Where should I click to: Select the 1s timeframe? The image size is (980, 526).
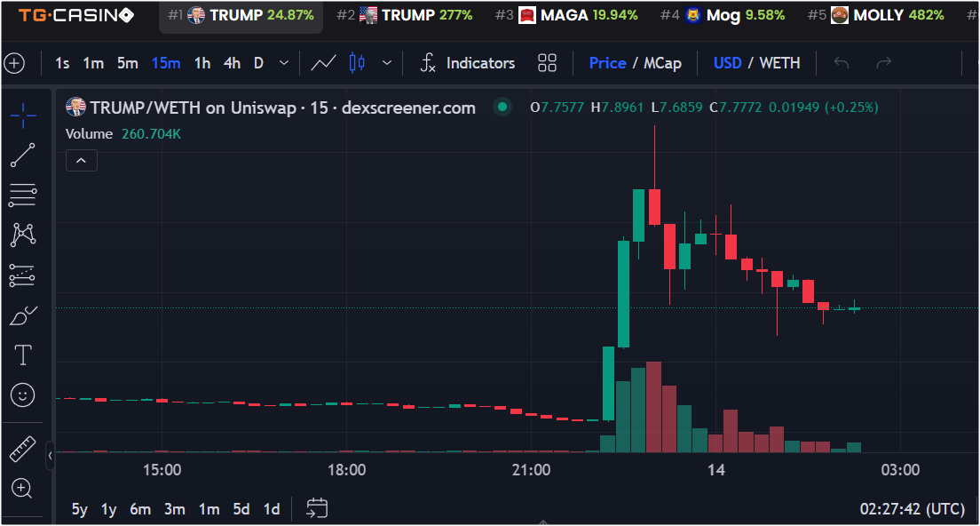(62, 63)
